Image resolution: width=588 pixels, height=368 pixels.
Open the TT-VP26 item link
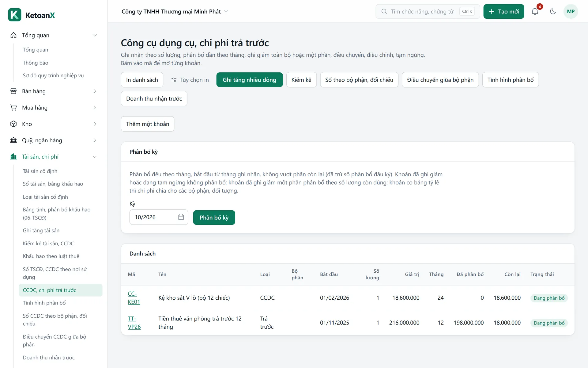[134, 323]
